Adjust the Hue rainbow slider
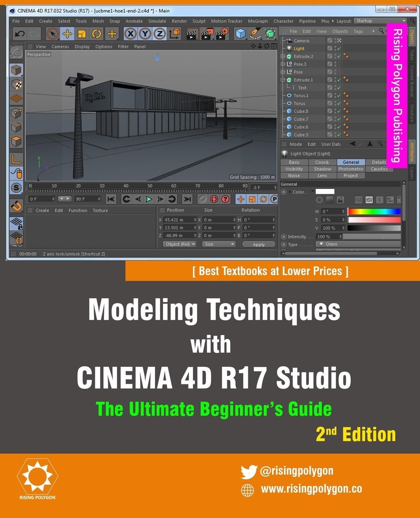The height and width of the screenshot is (518, 420). tap(374, 211)
